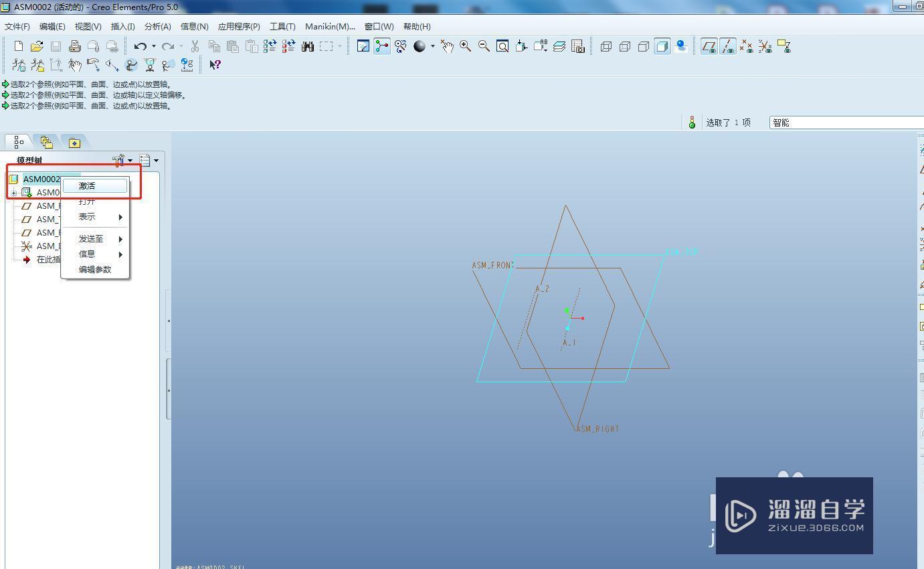Image resolution: width=924 pixels, height=569 pixels.
Task: Undo the last action
Action: click(x=141, y=46)
